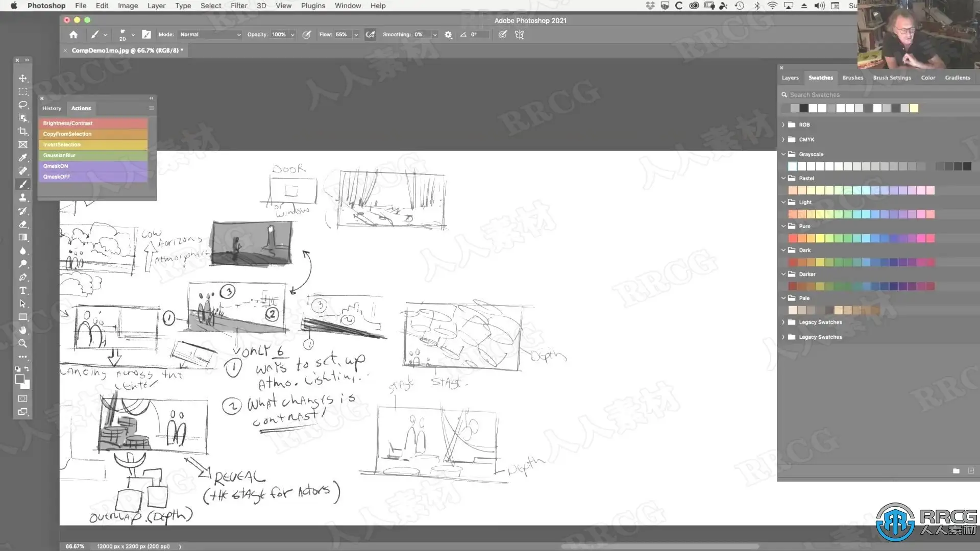Collapse the Grayscale swatch group

(783, 154)
